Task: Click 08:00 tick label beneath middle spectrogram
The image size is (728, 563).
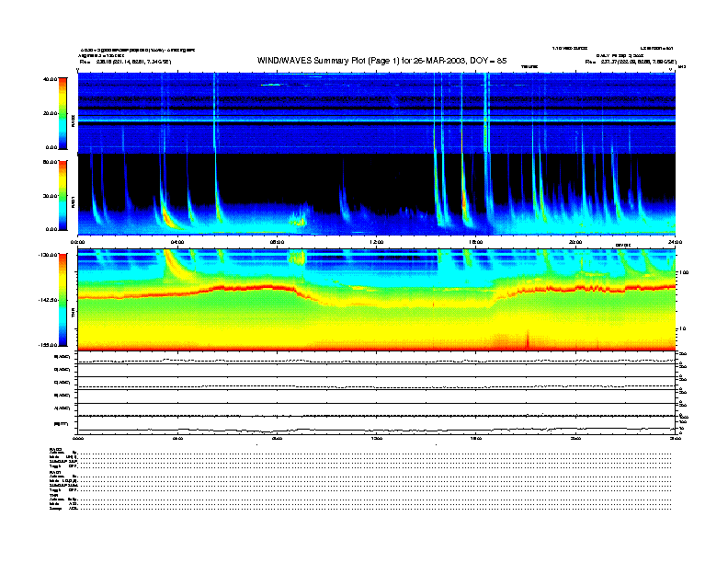Action: tap(277, 242)
